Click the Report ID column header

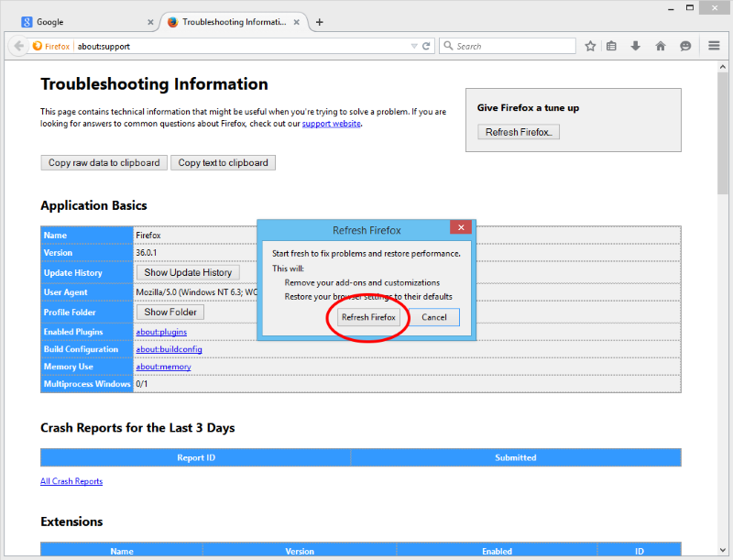(196, 457)
